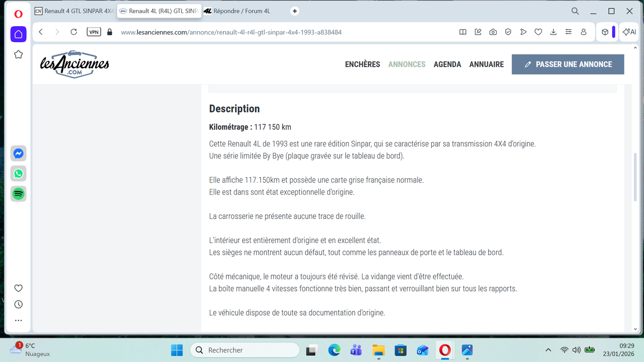Viewport: 644px width, 362px height.
Task: Open the ANNUAIRE link
Action: [486, 64]
